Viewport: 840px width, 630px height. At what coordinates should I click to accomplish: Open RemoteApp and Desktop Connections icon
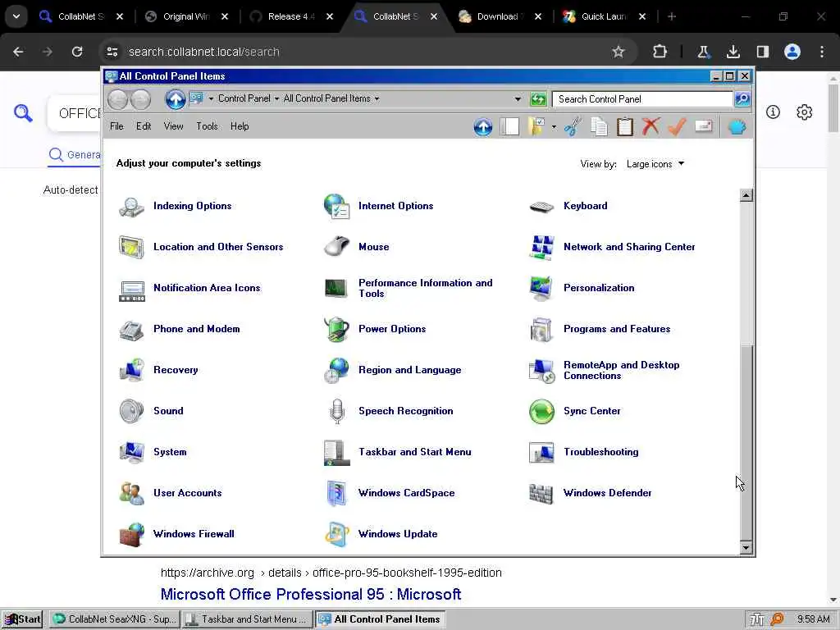[541, 371]
